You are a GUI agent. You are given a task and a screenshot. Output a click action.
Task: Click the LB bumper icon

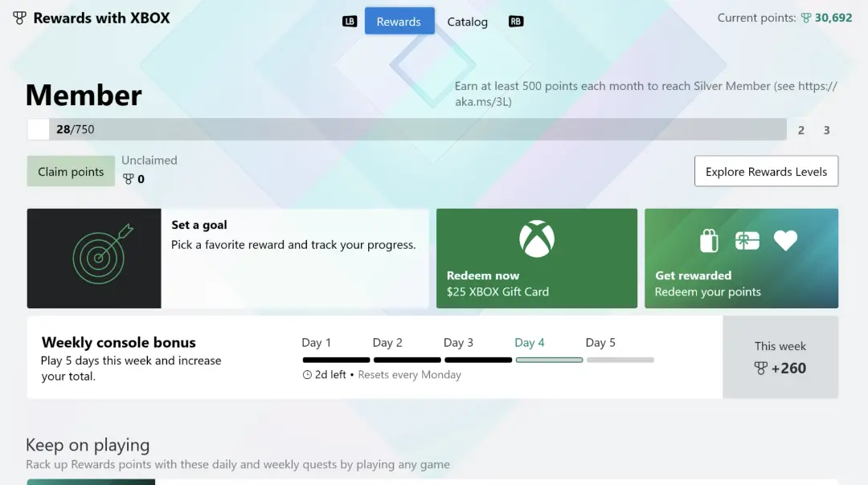(350, 22)
